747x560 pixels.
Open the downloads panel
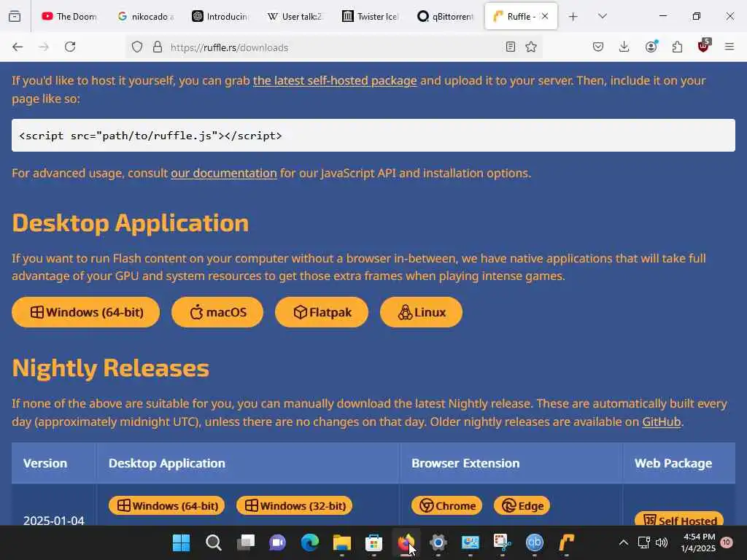point(624,47)
